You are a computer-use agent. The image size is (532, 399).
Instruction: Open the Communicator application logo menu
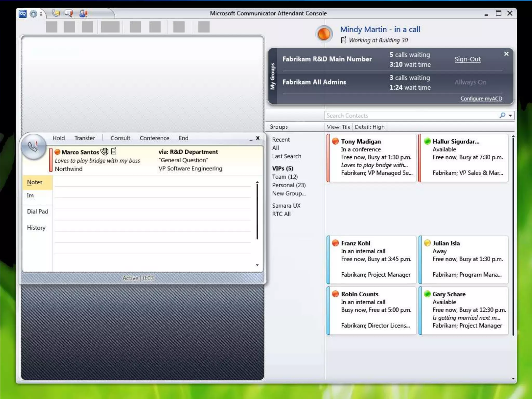point(23,13)
